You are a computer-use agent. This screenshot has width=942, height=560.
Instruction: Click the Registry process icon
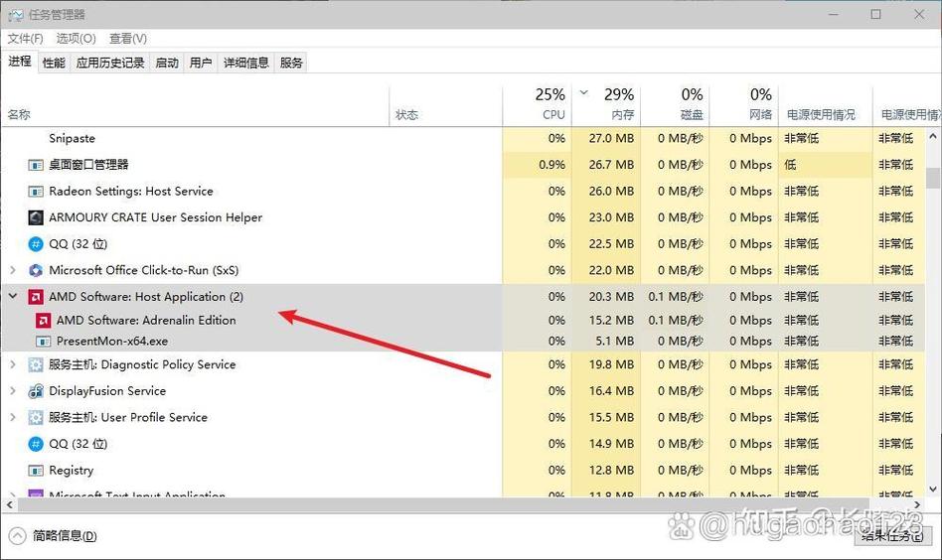(x=36, y=471)
